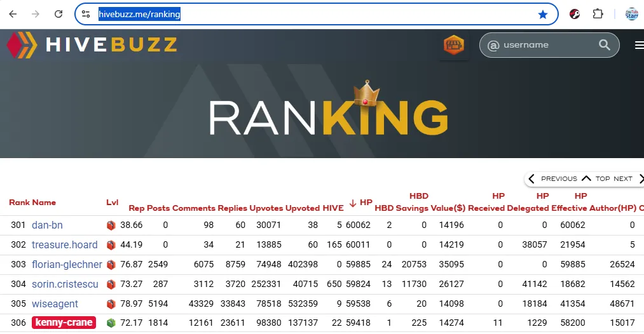Click the HiveBuzz logo
This screenshot has height=334, width=644.
tap(92, 44)
